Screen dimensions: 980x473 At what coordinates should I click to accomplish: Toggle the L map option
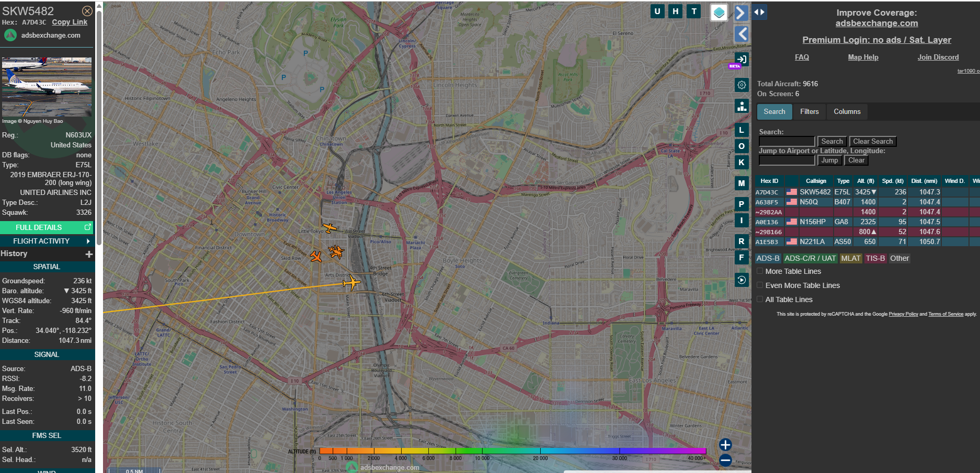pyautogui.click(x=742, y=130)
